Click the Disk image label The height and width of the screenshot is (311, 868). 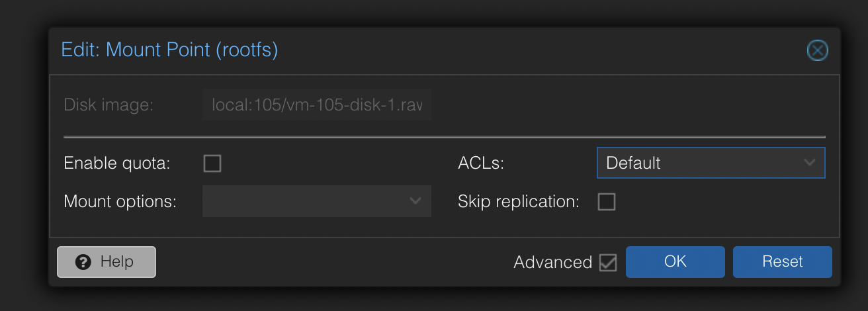(x=108, y=105)
